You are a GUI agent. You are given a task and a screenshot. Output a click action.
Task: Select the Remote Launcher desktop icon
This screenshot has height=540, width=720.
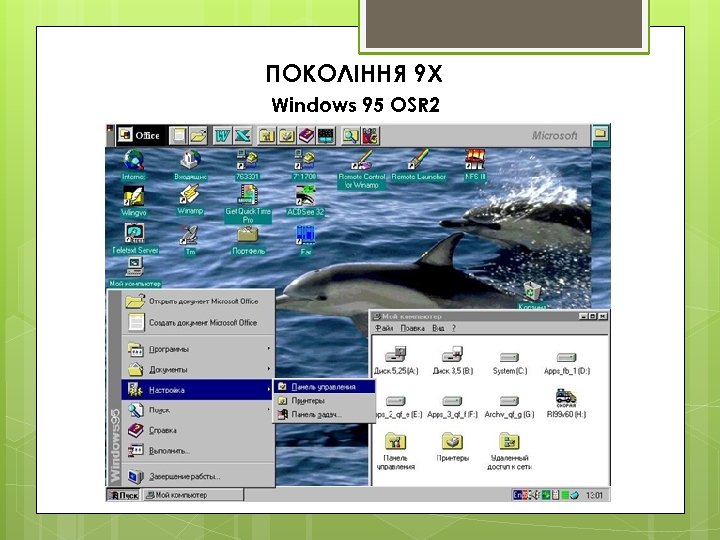[418, 165]
